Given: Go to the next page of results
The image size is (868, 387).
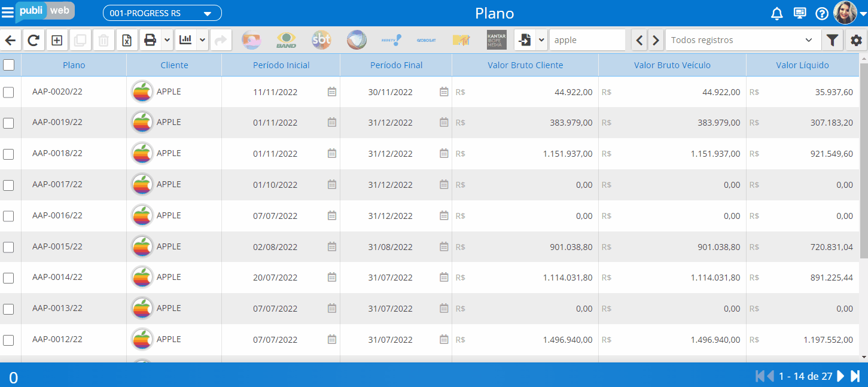Looking at the screenshot, I should (840, 376).
